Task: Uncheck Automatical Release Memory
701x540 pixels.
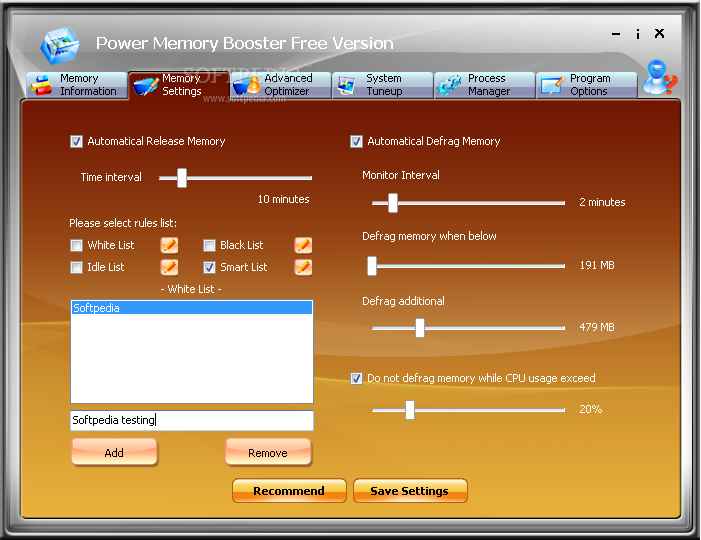Action: click(76, 142)
